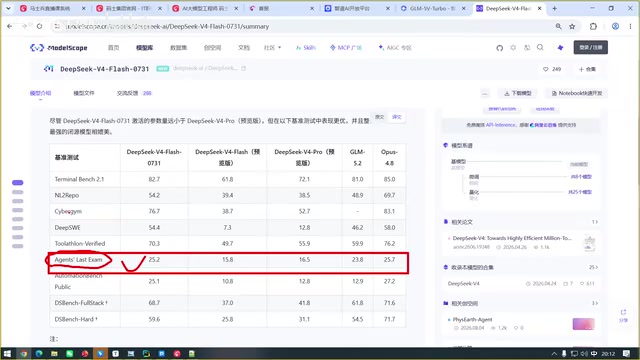The height and width of the screenshot is (360, 640).
Task: Click the browser bookmark star icon
Action: pos(572,26)
